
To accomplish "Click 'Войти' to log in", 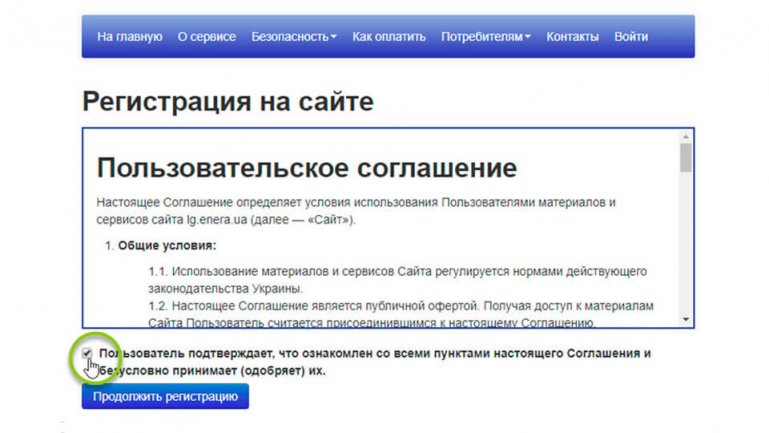I will click(631, 37).
